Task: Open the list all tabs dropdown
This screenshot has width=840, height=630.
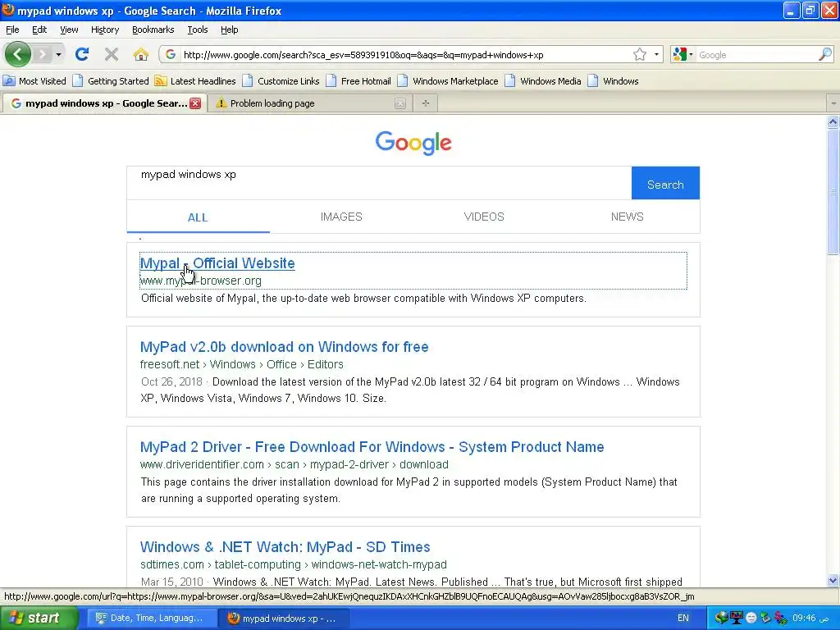Action: [833, 103]
